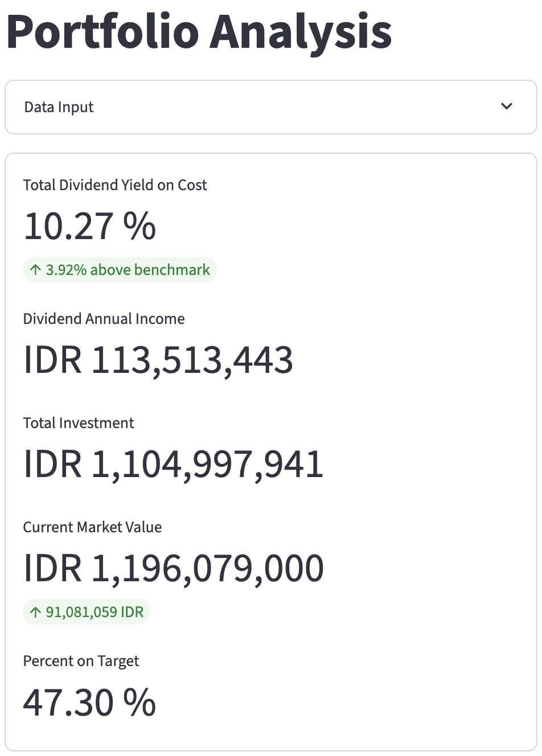Select the IDR 1,196,079,000 market value

[x=173, y=569]
